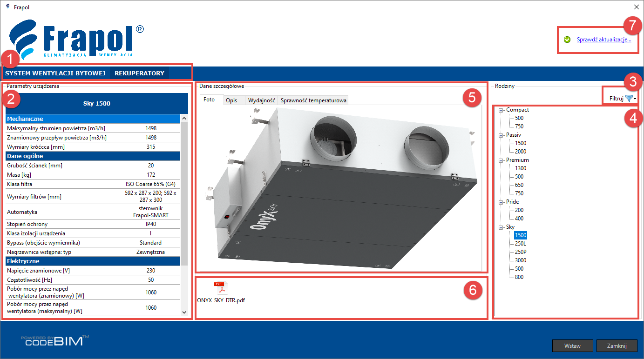Collapse the Sky family node
Screen dimensions: 644x359
coord(501,227)
